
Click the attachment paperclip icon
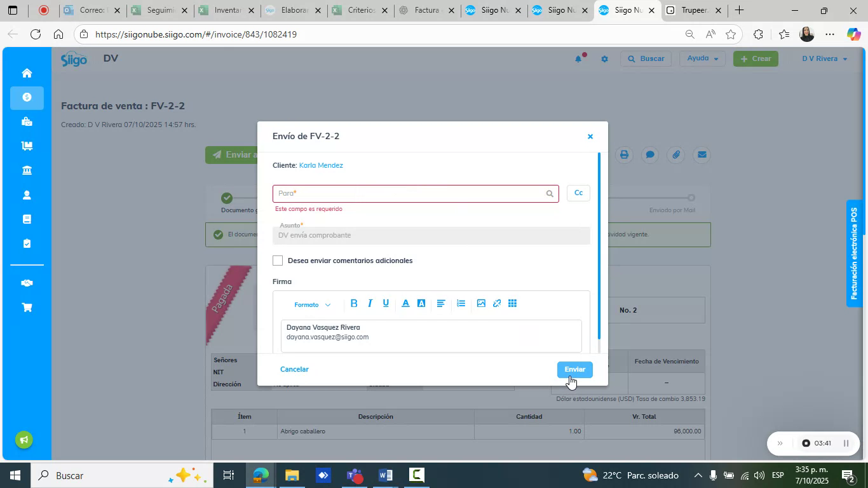tap(676, 154)
